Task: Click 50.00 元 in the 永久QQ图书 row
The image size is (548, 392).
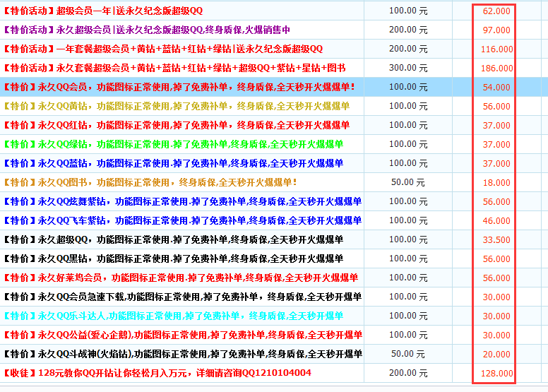Action: (x=408, y=182)
